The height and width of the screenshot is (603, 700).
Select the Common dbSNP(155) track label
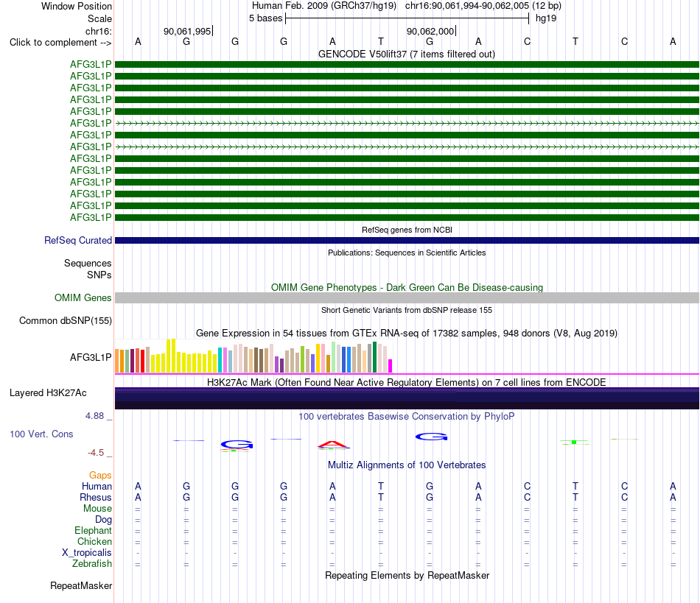[x=66, y=321]
